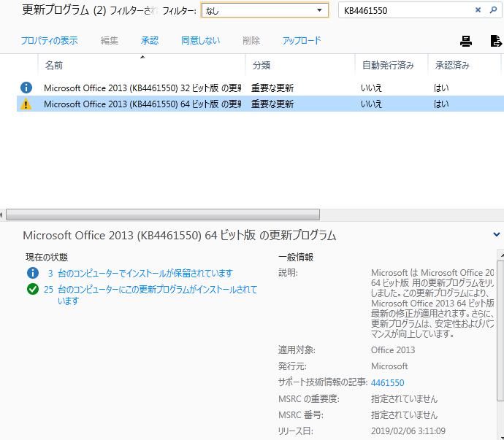Click the 編集 command
The image size is (504, 440).
[110, 41]
